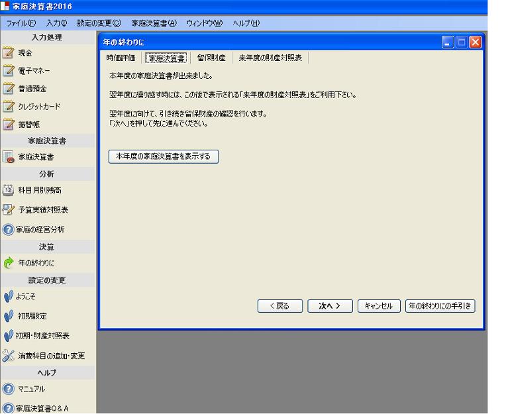
Task: Switch to the 時価評価 tab
Action: pos(121,58)
